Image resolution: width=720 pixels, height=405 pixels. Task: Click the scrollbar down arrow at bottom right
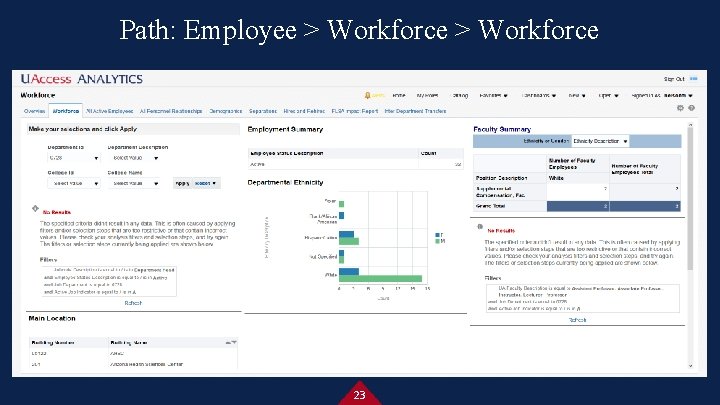tap(690, 366)
